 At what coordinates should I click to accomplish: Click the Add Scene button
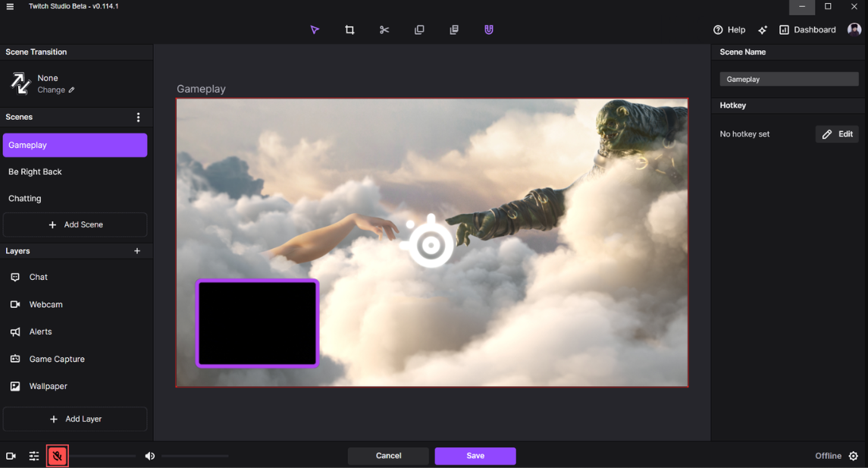tap(75, 225)
